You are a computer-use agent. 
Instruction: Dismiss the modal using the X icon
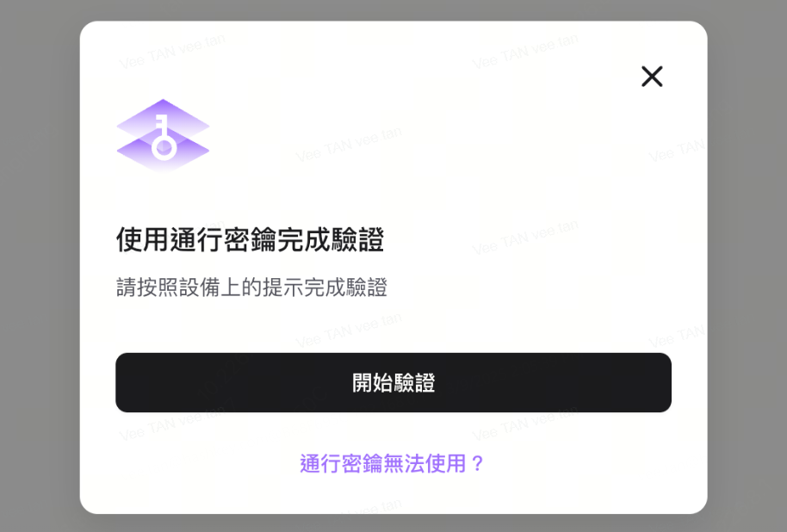coord(652,77)
